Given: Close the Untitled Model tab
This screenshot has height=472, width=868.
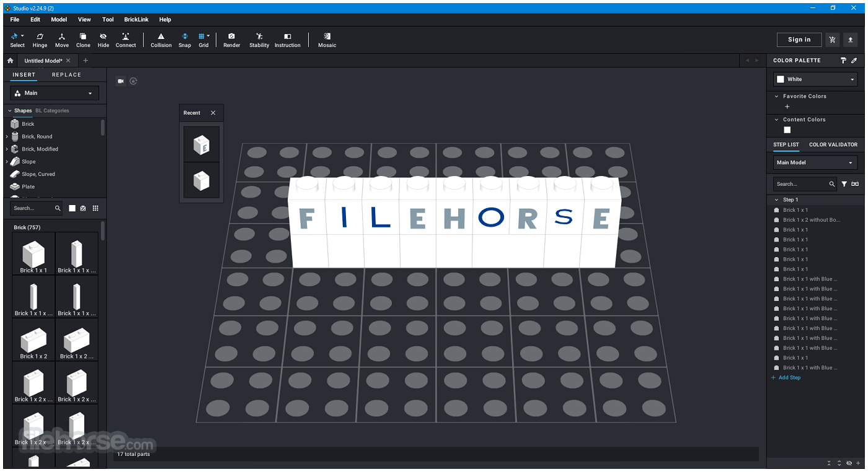Looking at the screenshot, I should pyautogui.click(x=68, y=61).
